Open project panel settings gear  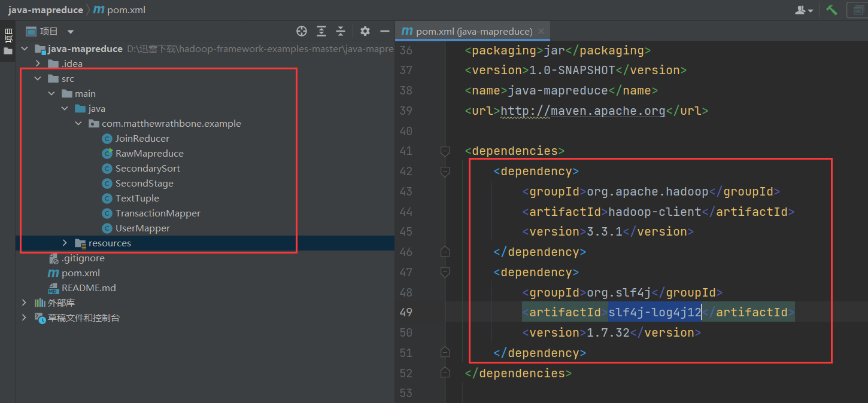365,31
